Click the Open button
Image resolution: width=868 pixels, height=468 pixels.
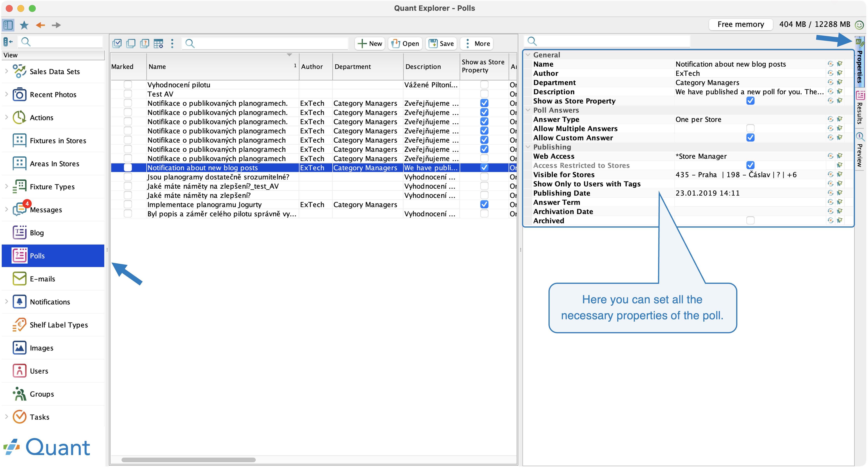pyautogui.click(x=405, y=43)
